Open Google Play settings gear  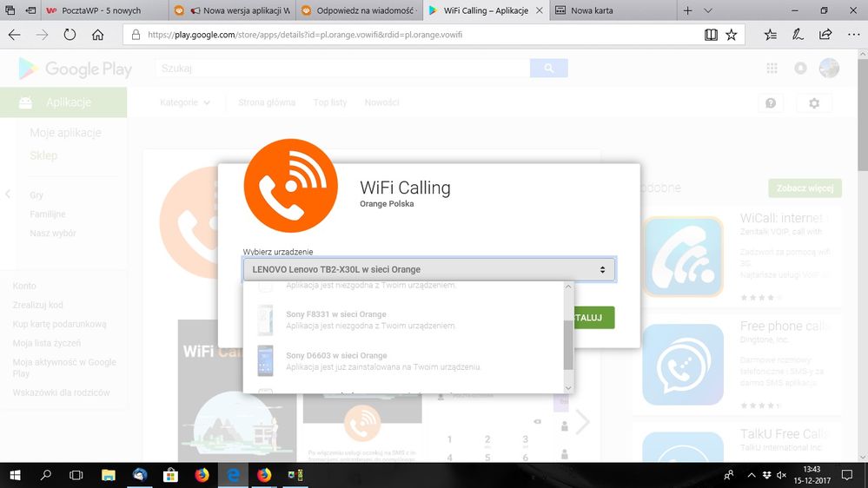(814, 103)
